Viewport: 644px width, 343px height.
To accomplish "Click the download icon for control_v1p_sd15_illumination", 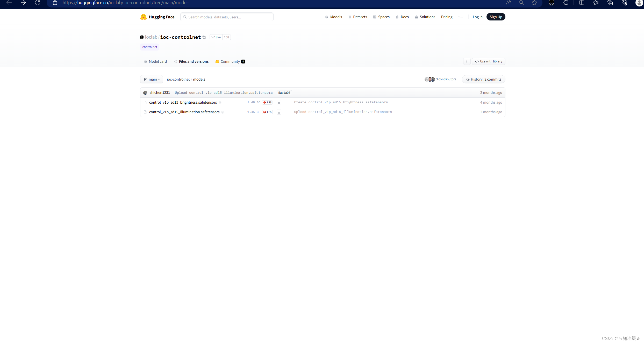I will [279, 112].
